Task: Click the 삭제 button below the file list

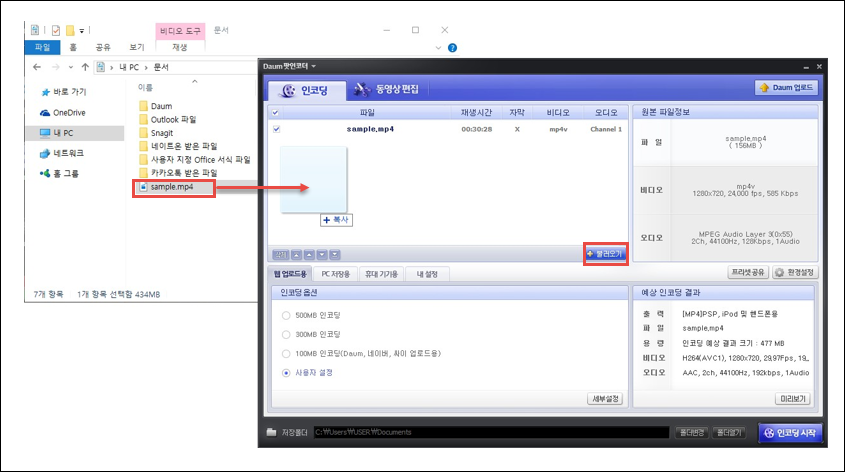Action: 281,255
